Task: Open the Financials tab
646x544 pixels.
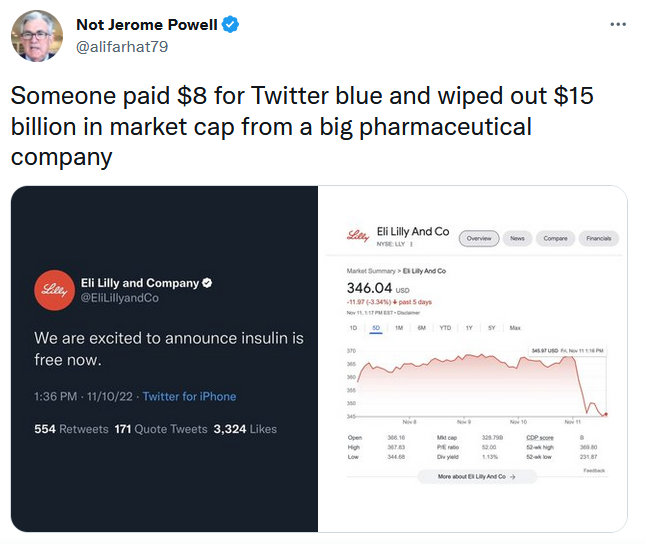Action: point(598,238)
